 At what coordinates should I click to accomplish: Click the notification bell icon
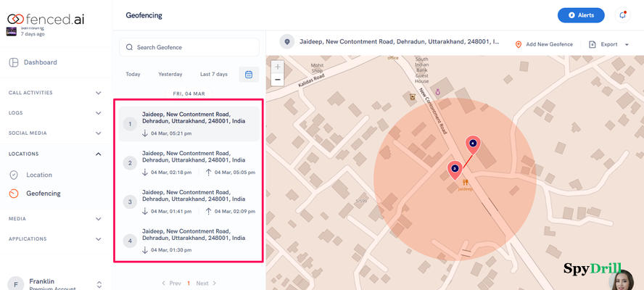point(622,14)
